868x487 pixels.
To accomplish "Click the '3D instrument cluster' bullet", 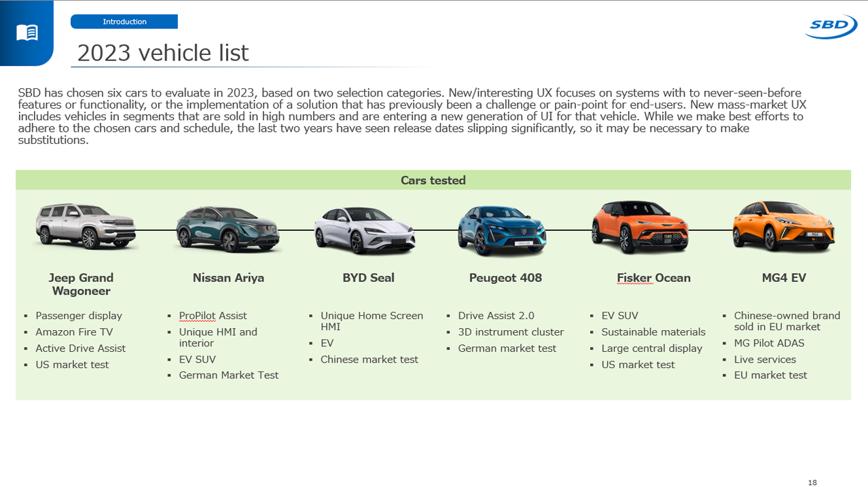I will [511, 332].
